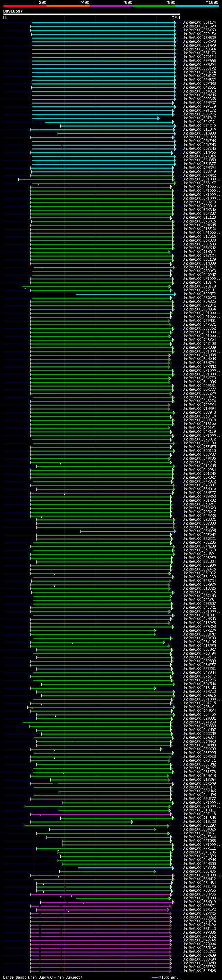Click label UniRef100_Q5A339
The image size is (222, 980).
pyautogui.click(x=199, y=726)
